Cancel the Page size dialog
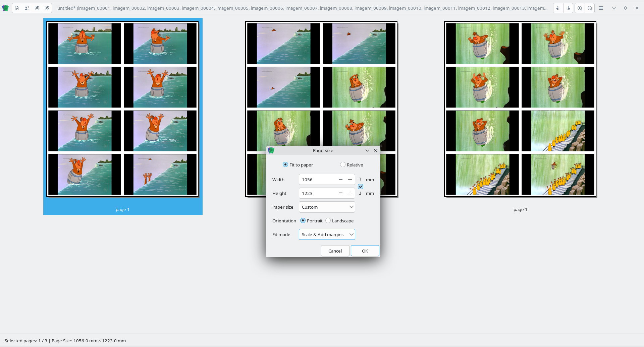The width and height of the screenshot is (644, 347). pos(335,251)
